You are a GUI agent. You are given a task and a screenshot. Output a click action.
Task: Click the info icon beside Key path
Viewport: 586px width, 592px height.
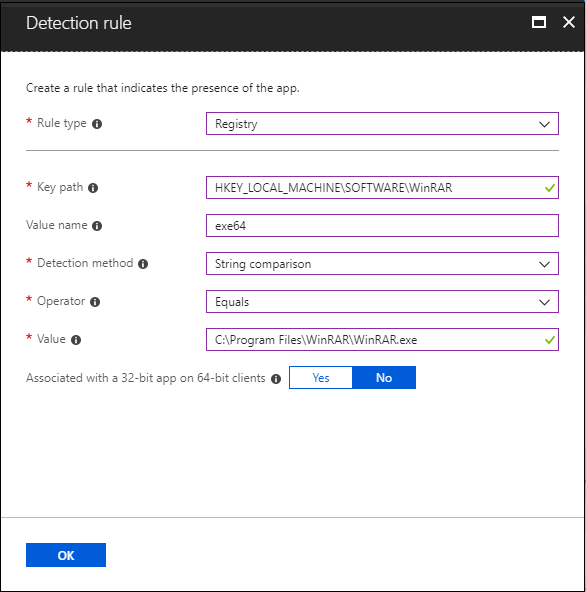(x=93, y=188)
